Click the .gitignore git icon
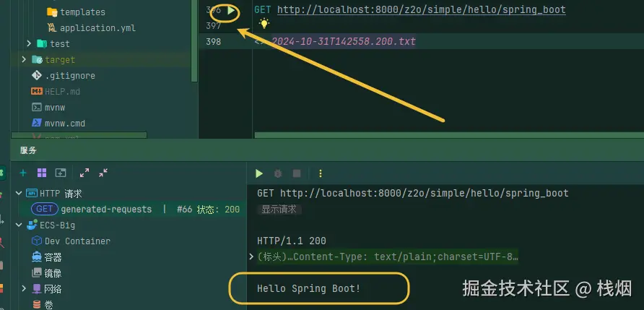644x310 pixels. click(x=37, y=76)
